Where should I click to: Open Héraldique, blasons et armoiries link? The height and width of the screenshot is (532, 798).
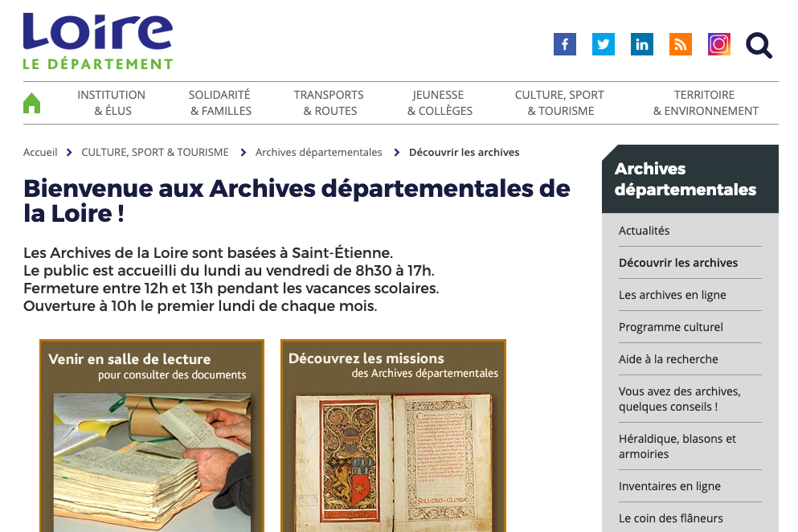pyautogui.click(x=677, y=446)
